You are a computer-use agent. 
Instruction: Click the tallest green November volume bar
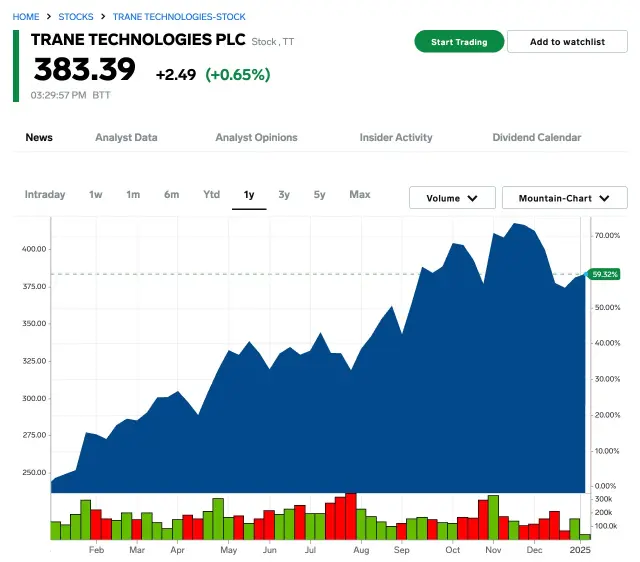point(493,517)
